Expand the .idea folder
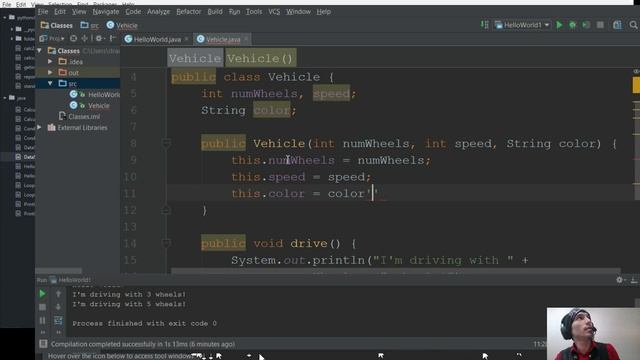The height and width of the screenshot is (360, 640). coord(50,62)
